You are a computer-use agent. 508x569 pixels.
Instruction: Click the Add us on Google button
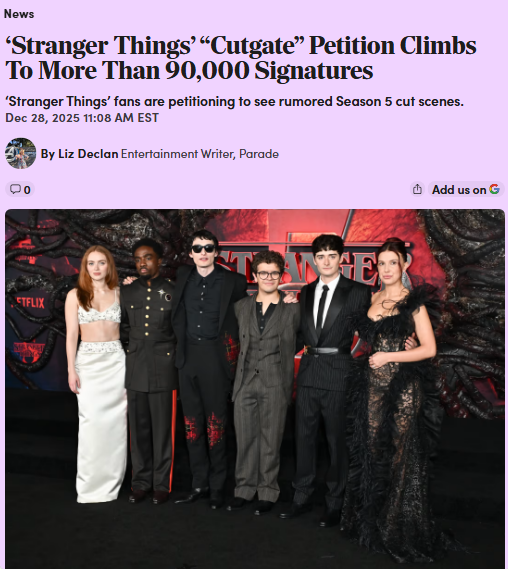coord(466,189)
